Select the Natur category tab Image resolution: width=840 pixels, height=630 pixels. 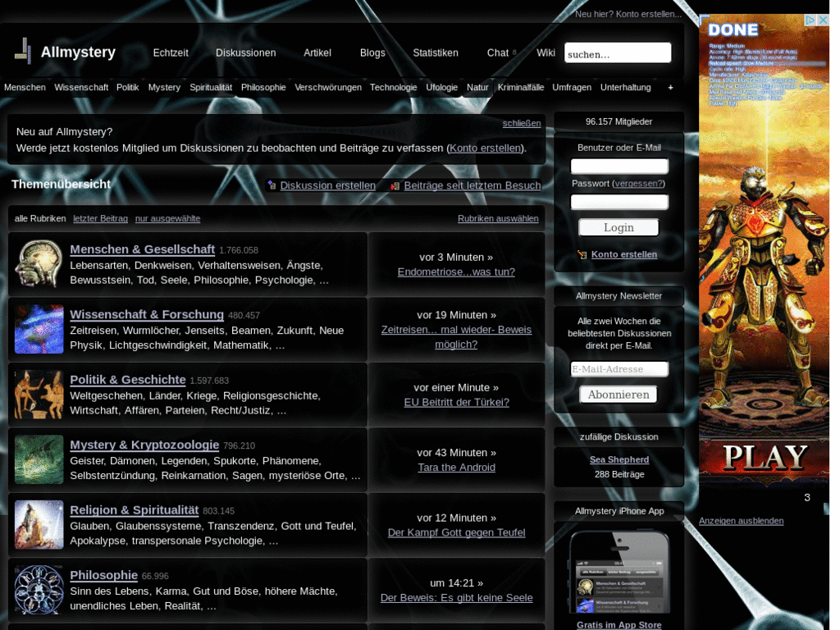(477, 87)
